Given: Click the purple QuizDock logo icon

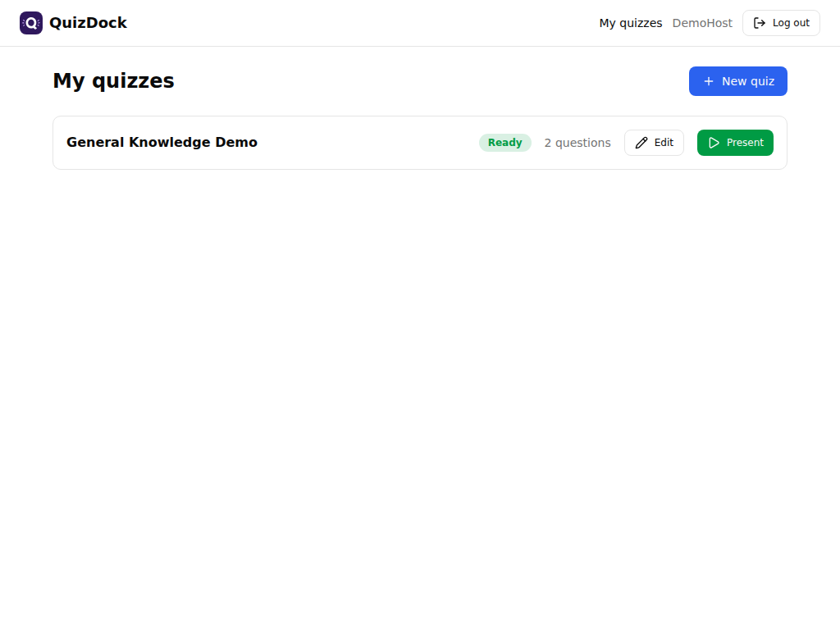Looking at the screenshot, I should click(x=31, y=23).
